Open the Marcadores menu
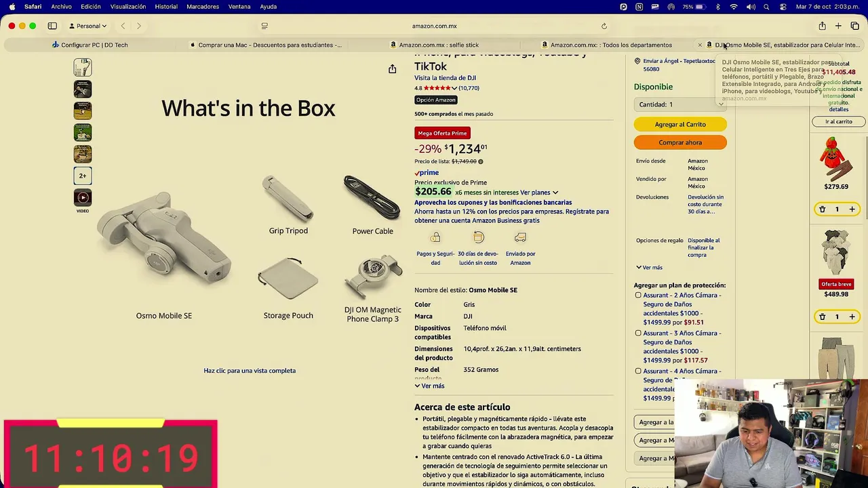Image resolution: width=868 pixels, height=488 pixels. (x=203, y=7)
